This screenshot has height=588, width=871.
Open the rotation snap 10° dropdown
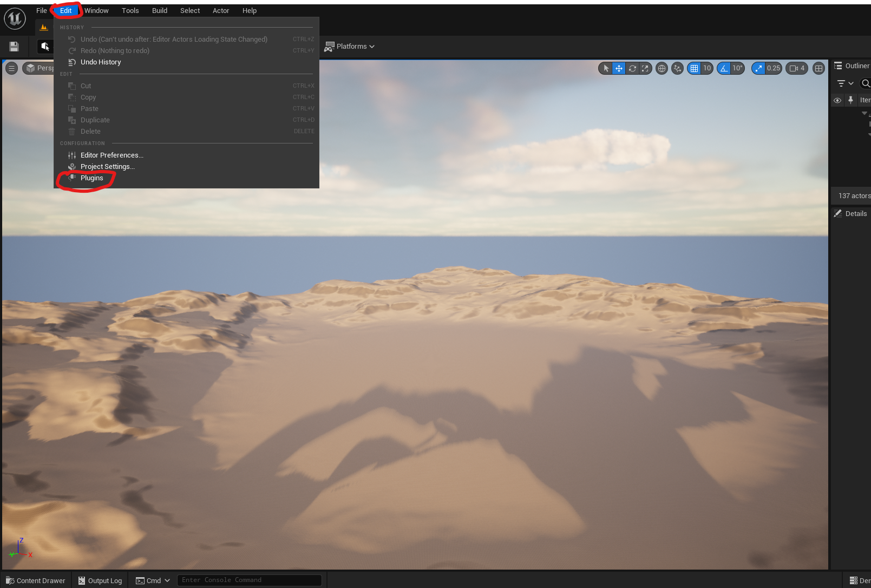(737, 68)
